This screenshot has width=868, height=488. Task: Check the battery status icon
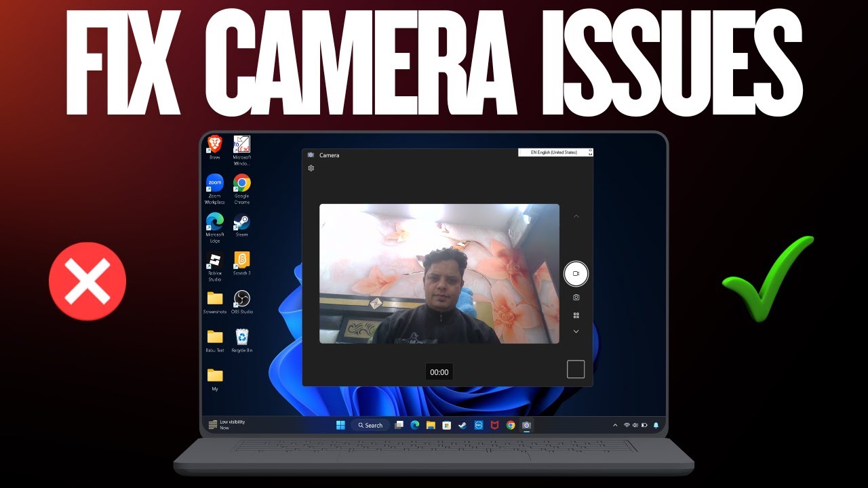(x=644, y=426)
